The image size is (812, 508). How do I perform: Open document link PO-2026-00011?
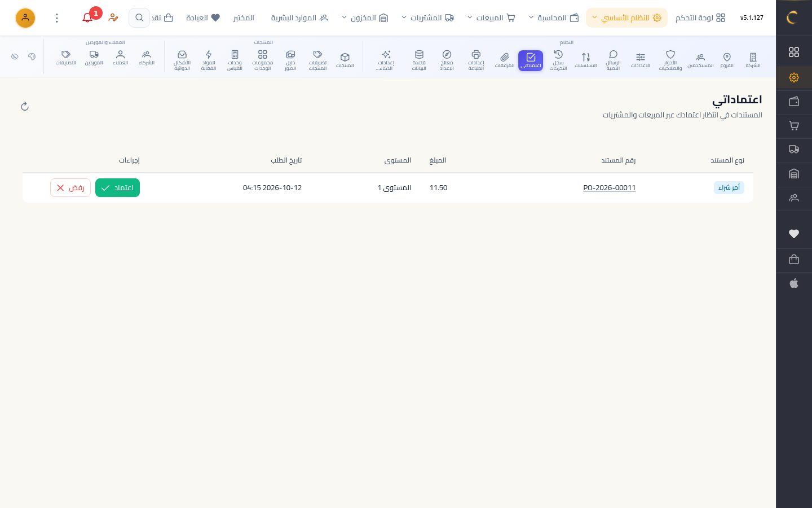610,188
